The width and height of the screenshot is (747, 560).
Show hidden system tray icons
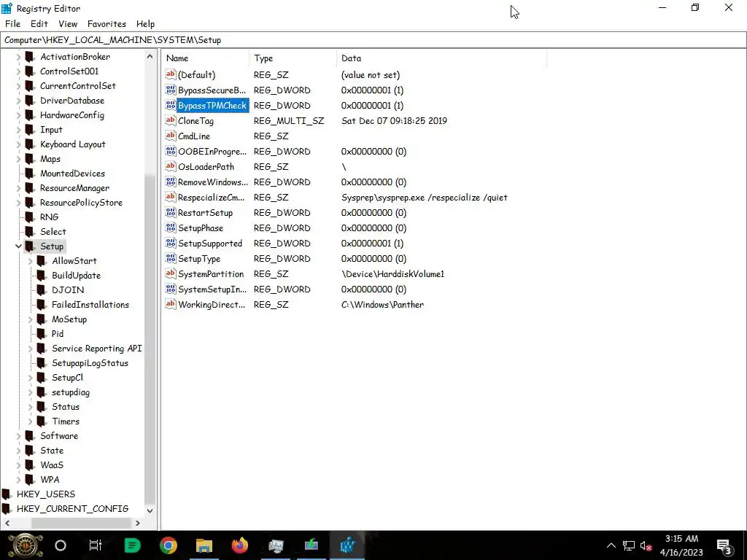click(x=611, y=545)
